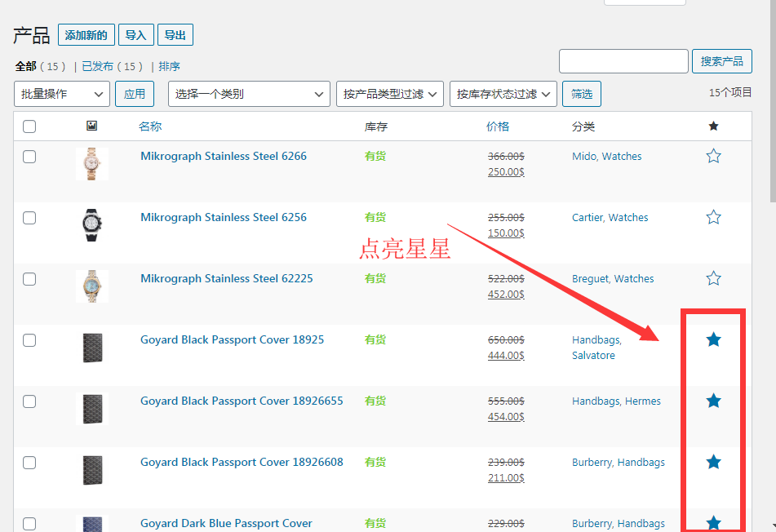Check the select-all checkbox in table header
Viewport: 776px width, 532px height.
coord(29,126)
